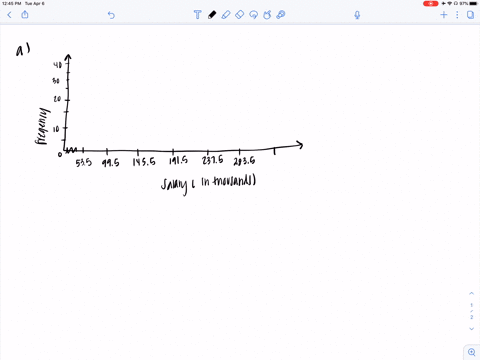
Task: Jump to next page with down chevron
Action: [x=471, y=329]
